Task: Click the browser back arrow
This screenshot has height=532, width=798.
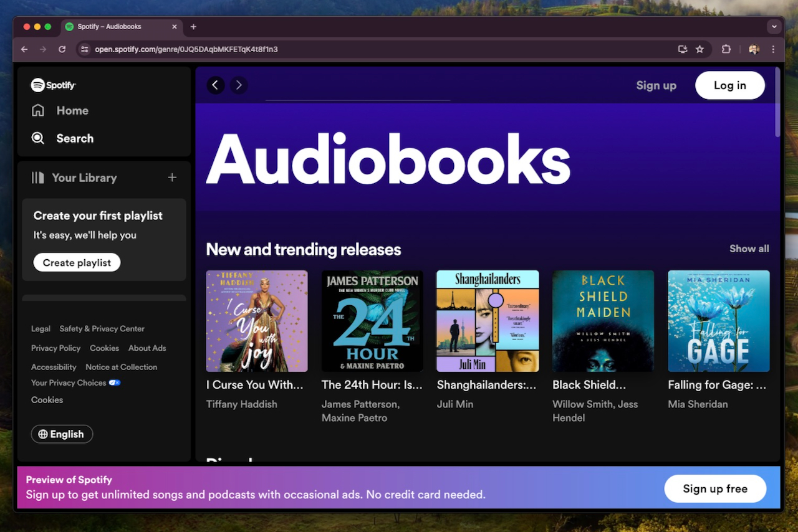Action: point(24,49)
